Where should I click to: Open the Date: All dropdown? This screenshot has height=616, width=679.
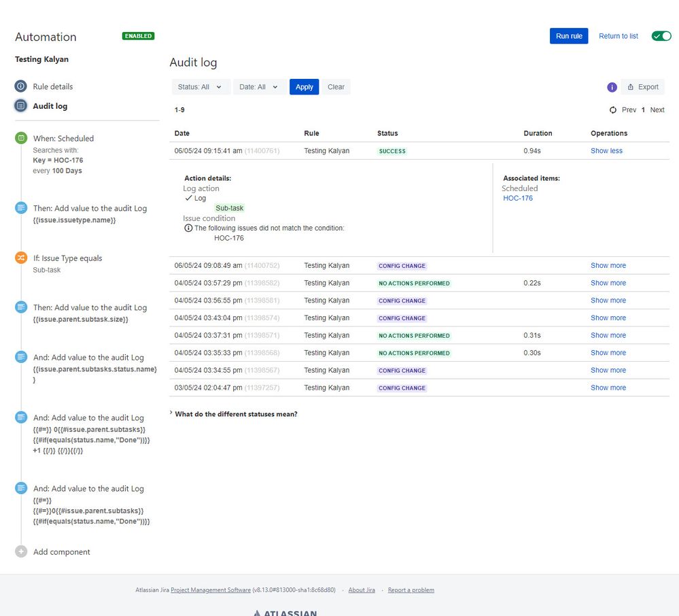(259, 87)
